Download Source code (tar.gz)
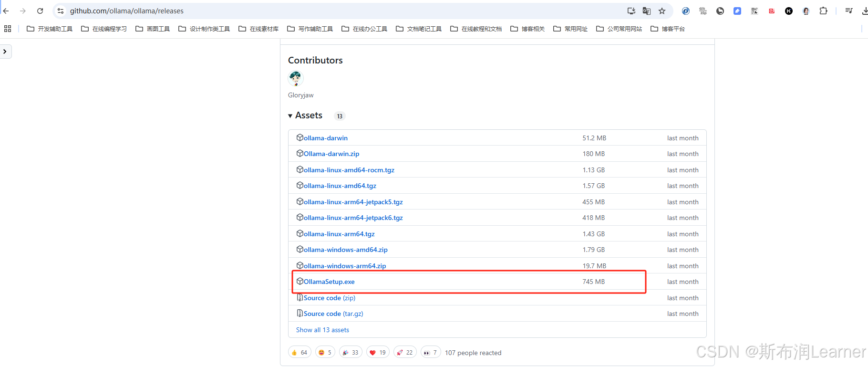Image resolution: width=868 pixels, height=367 pixels. coord(333,314)
